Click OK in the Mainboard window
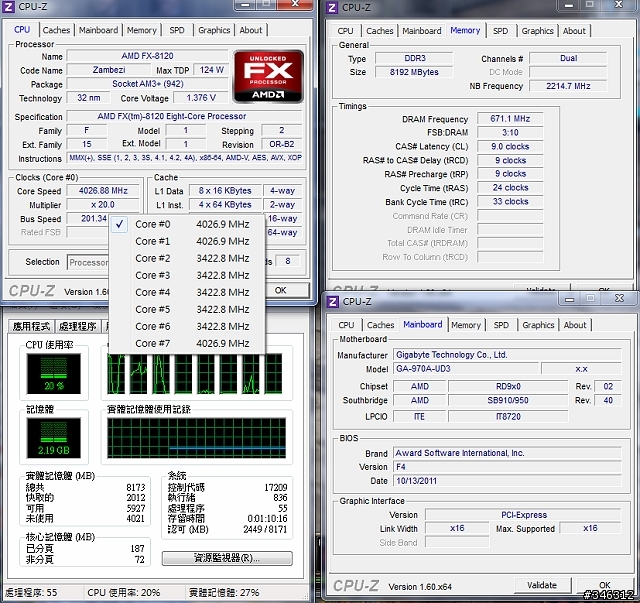This screenshot has height=603, width=640. pos(604,585)
